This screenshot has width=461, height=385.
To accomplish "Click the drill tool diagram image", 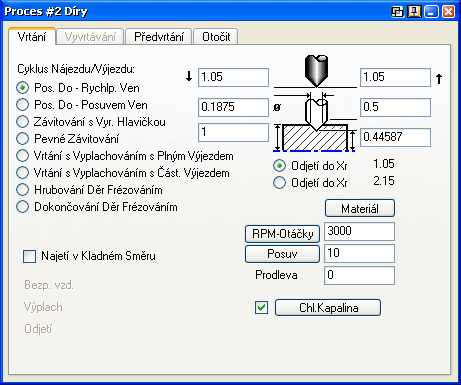I will click(315, 103).
